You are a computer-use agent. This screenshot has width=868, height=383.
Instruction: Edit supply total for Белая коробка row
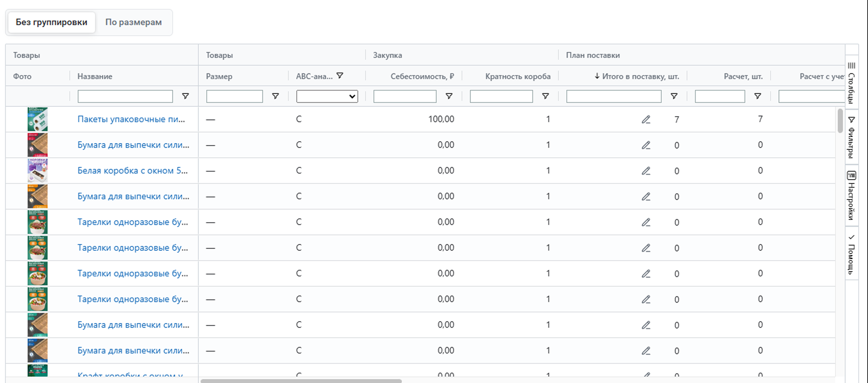(646, 171)
